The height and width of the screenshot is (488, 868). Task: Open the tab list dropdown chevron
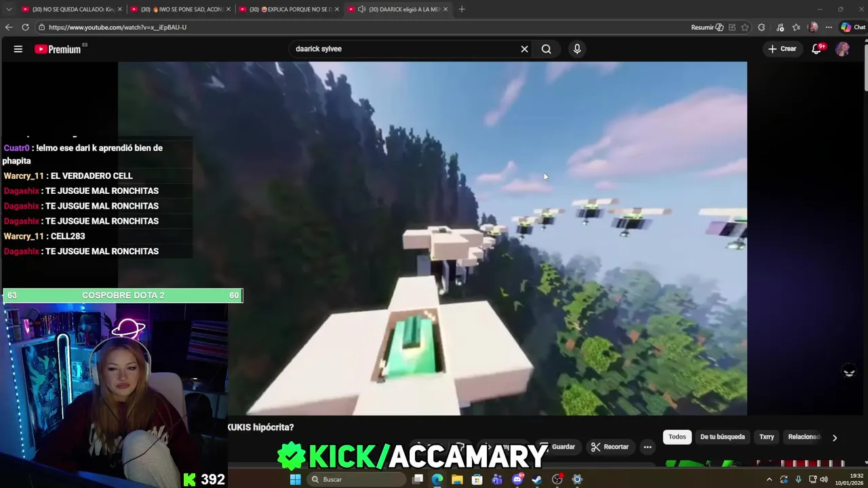pyautogui.click(x=9, y=9)
